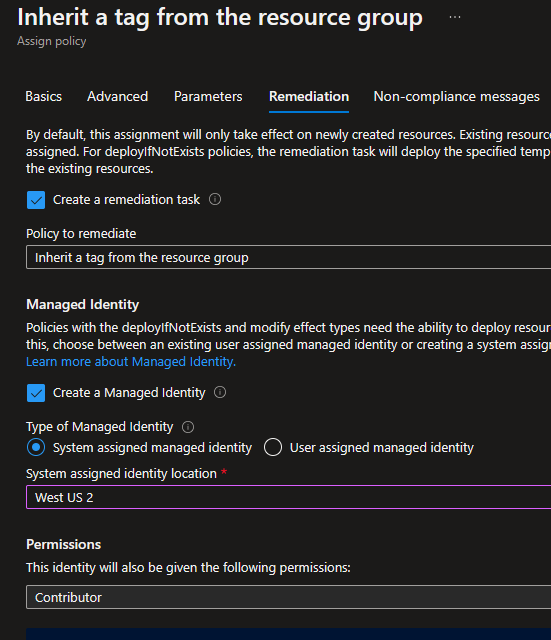Uncheck Create a Managed Identity checkbox
Image resolution: width=551 pixels, height=640 pixels.
(36, 393)
